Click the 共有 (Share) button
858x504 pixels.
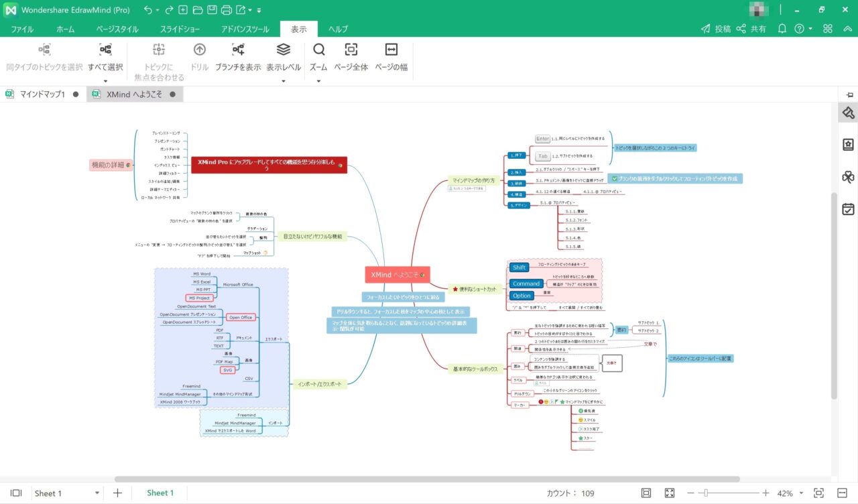[751, 29]
